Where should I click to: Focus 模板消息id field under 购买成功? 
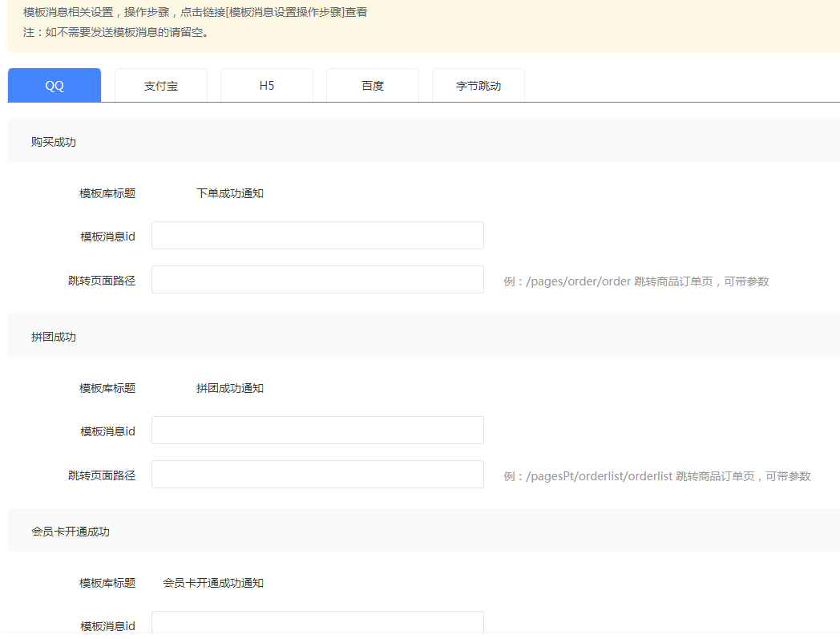pyautogui.click(x=317, y=236)
